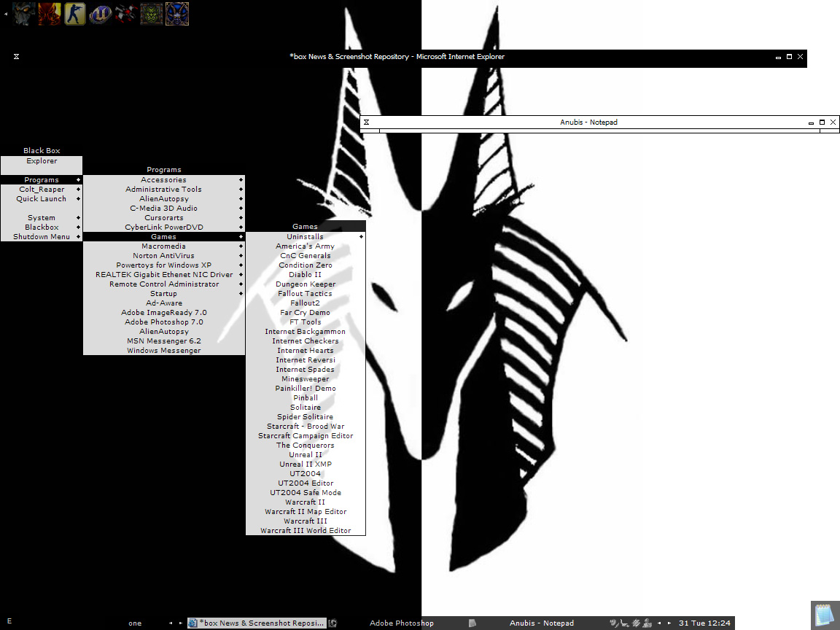
Task: Click the hourglass icon on Anubis Notepad title bar
Action: [367, 122]
